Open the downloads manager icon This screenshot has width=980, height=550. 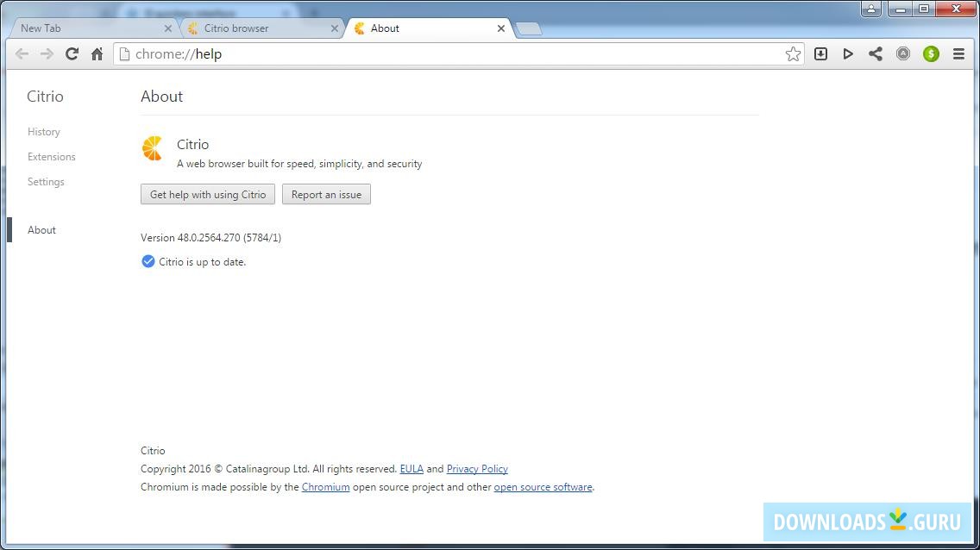(820, 54)
